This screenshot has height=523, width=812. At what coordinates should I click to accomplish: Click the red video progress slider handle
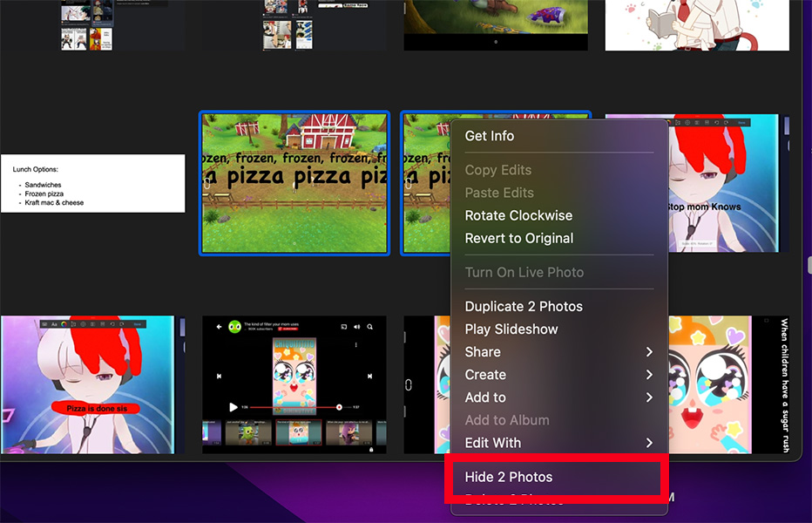click(339, 407)
